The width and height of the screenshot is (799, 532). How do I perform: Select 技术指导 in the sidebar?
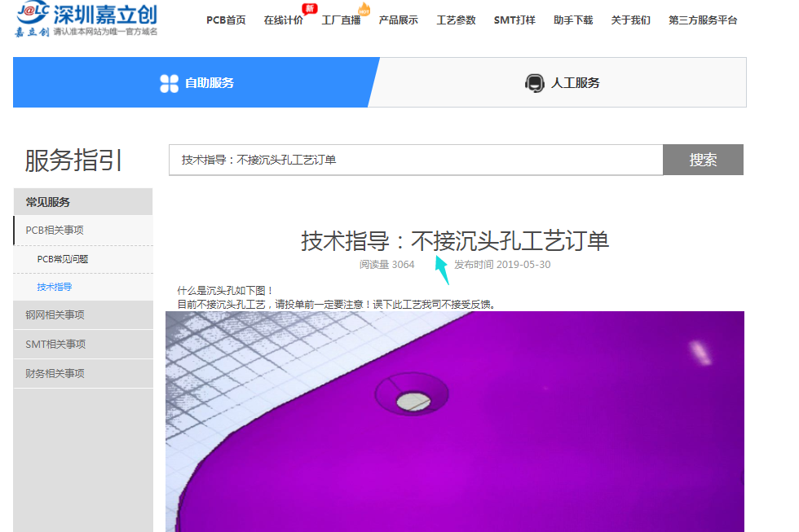pos(53,286)
